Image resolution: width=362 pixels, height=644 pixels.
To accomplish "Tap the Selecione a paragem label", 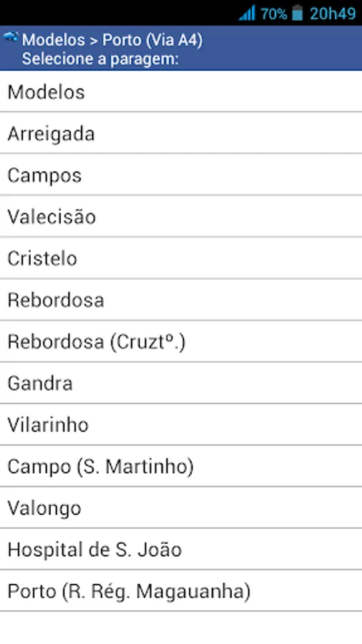I will 100,59.
